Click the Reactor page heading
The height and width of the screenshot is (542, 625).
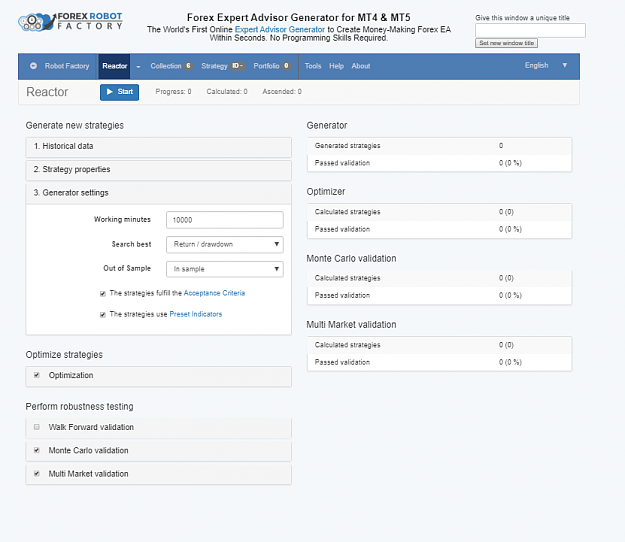point(47,92)
